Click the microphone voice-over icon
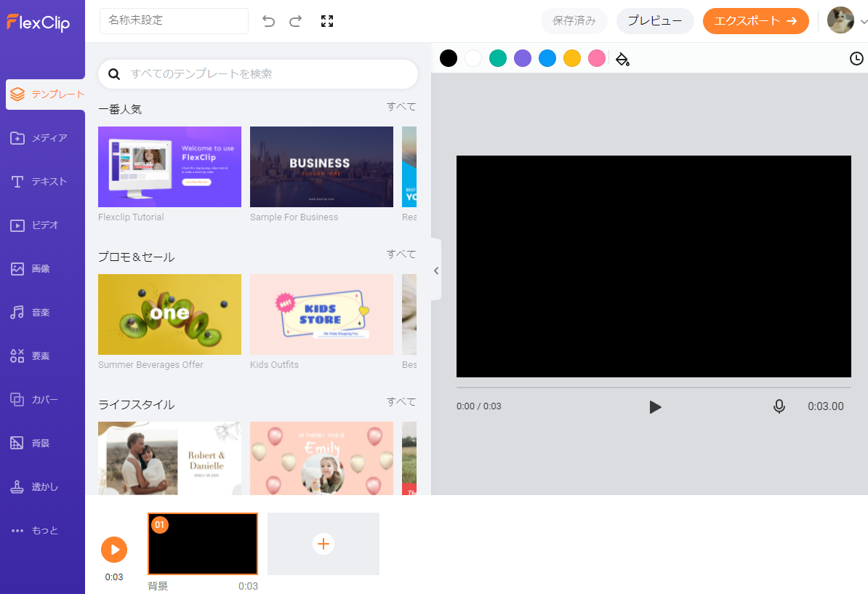Image resolution: width=868 pixels, height=594 pixels. click(779, 406)
